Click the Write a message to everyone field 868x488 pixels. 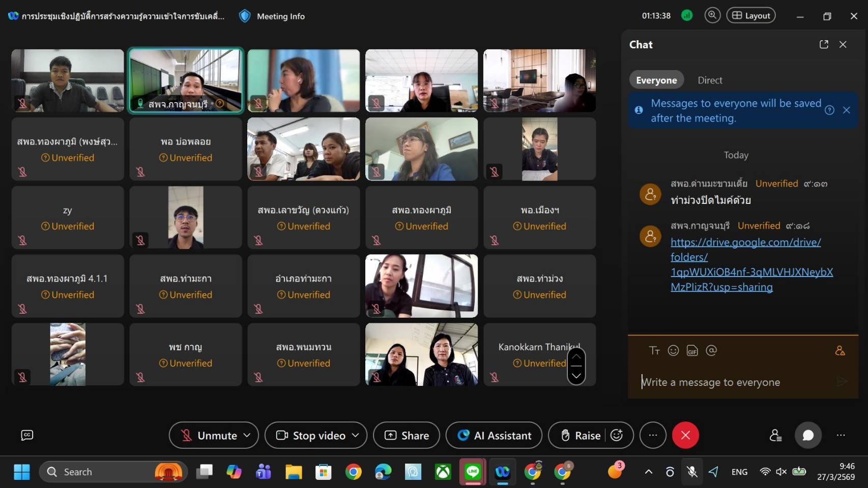coord(733,382)
